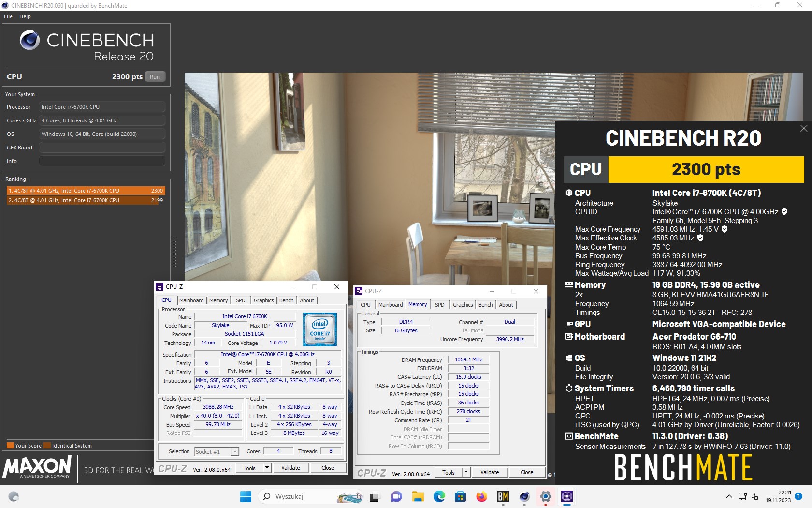Screen dimensions: 812x508
Task: Open Task View from the taskbar
Action: (375, 497)
